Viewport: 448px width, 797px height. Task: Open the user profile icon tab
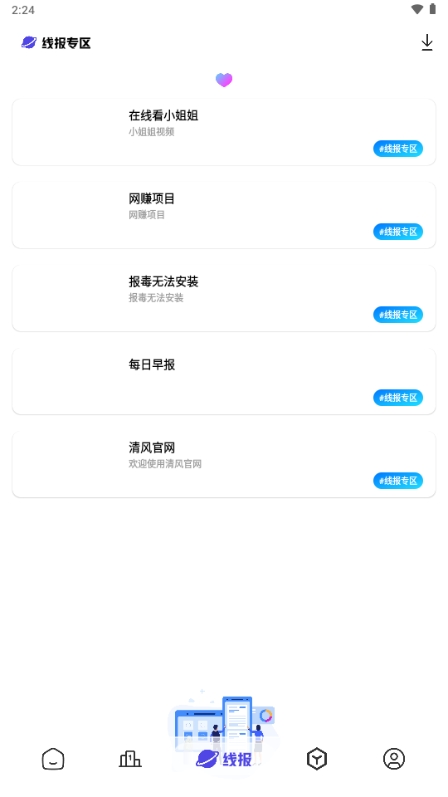point(394,759)
